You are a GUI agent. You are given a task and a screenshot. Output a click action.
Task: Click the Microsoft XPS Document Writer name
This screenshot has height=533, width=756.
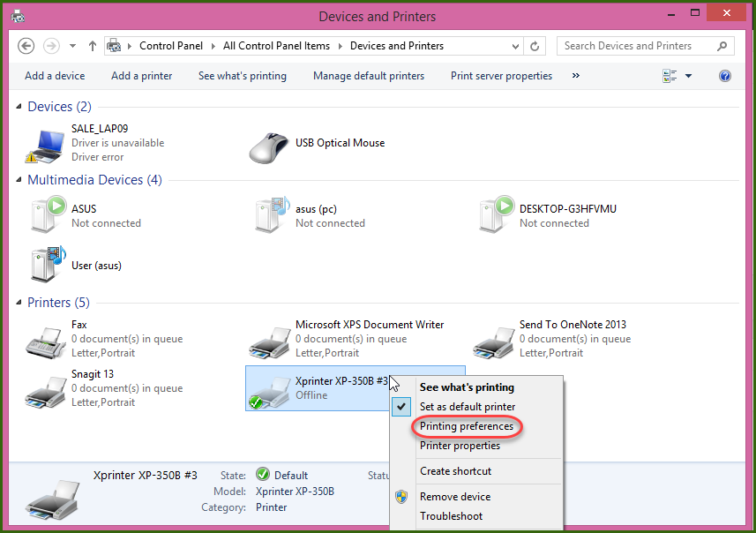point(370,325)
